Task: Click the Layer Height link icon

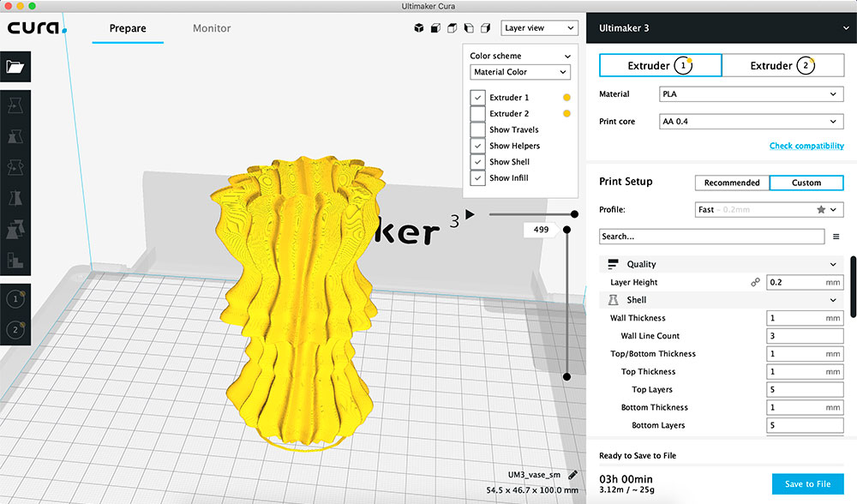Action: point(755,282)
